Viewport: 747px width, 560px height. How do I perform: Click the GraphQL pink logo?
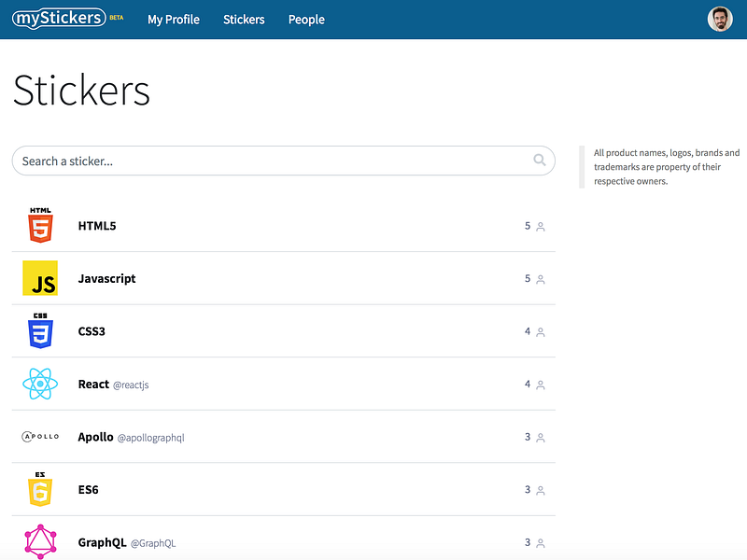(x=40, y=542)
